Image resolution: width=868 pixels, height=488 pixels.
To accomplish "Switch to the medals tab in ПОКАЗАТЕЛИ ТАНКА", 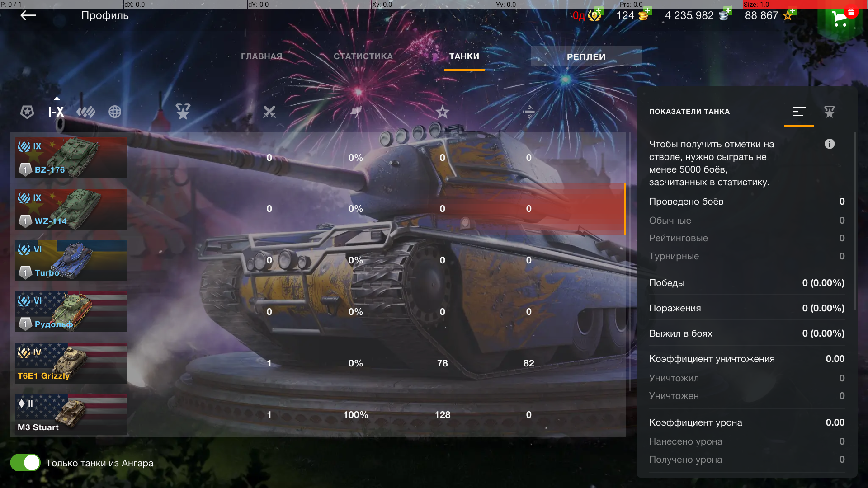I will point(830,112).
